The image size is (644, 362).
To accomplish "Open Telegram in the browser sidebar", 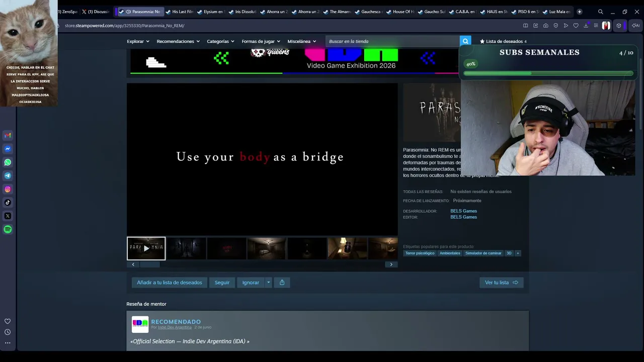I will click(x=8, y=176).
